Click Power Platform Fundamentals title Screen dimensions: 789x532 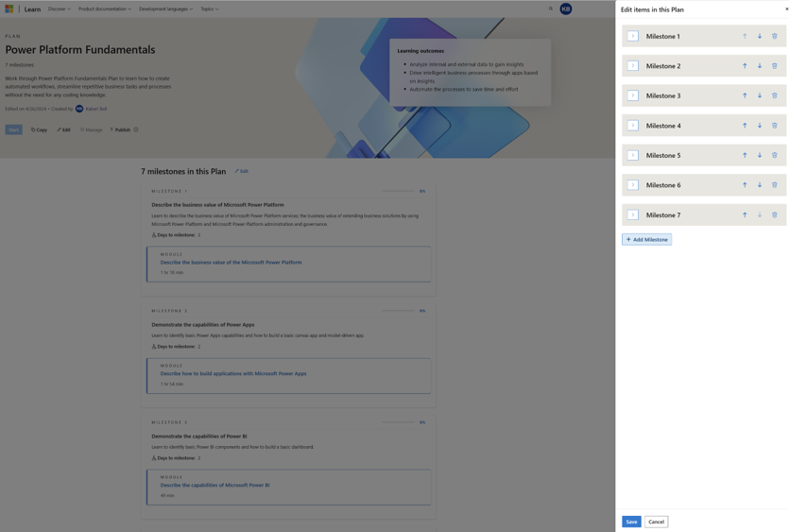click(x=80, y=50)
